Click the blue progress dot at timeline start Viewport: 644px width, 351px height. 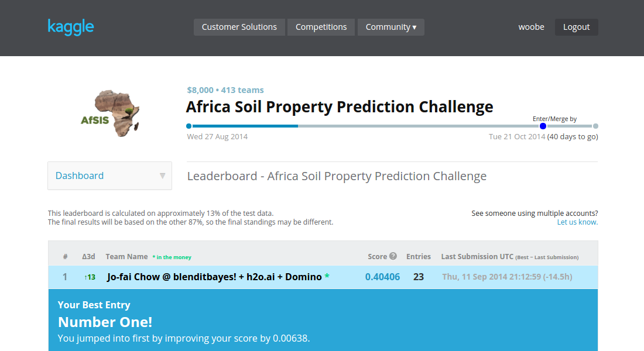(x=188, y=126)
